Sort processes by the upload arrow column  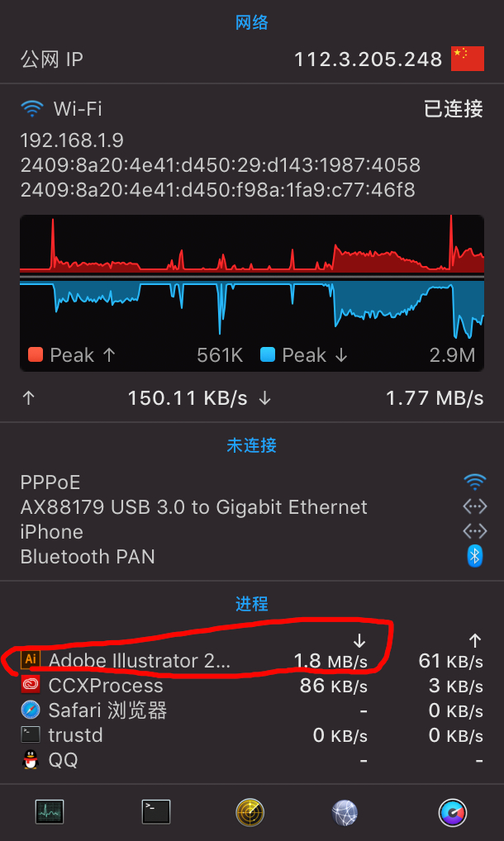(475, 640)
